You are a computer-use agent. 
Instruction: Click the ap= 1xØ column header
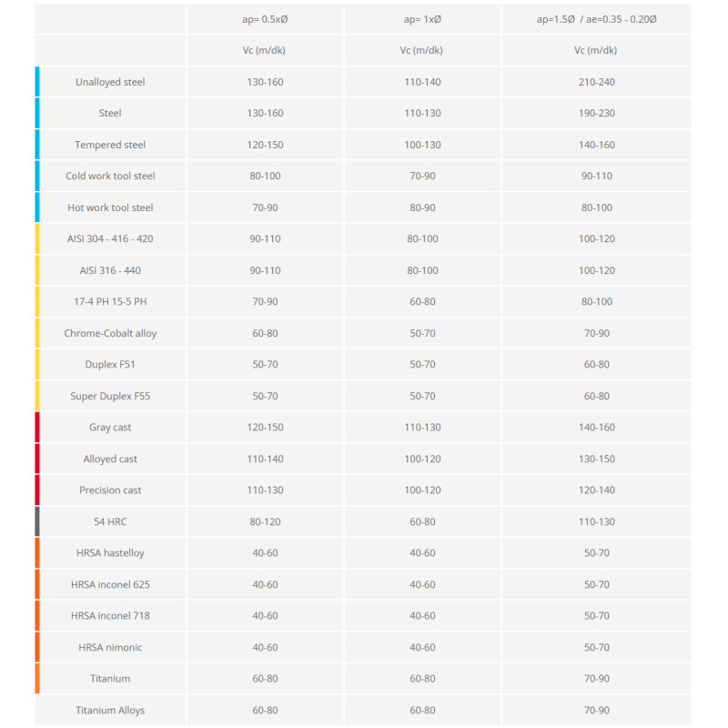click(422, 19)
